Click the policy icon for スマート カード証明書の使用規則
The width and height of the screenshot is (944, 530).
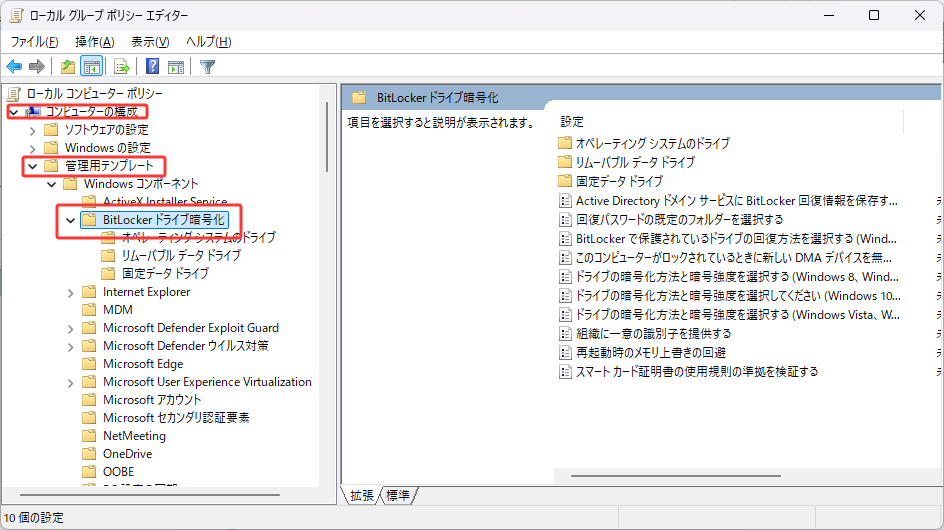tap(565, 372)
